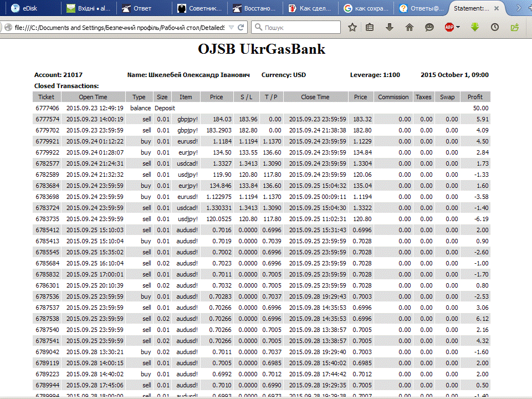Click the S / L column header
Viewport: 532px width, 399px height.
click(246, 97)
